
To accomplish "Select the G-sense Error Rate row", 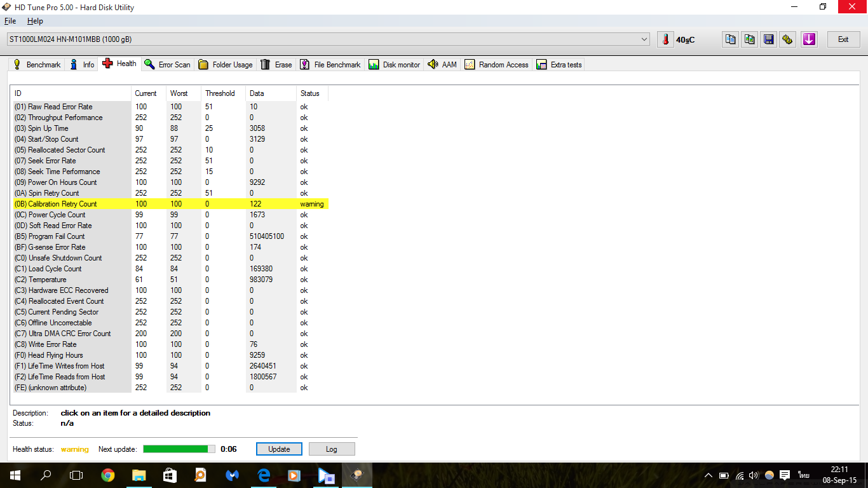I will [x=171, y=247].
